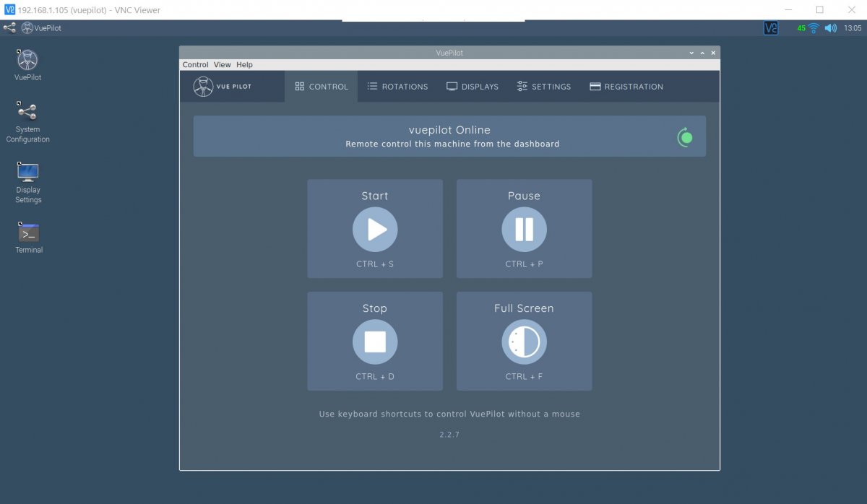Select the Display Settings desktop icon
Image resolution: width=867 pixels, height=504 pixels.
click(28, 183)
